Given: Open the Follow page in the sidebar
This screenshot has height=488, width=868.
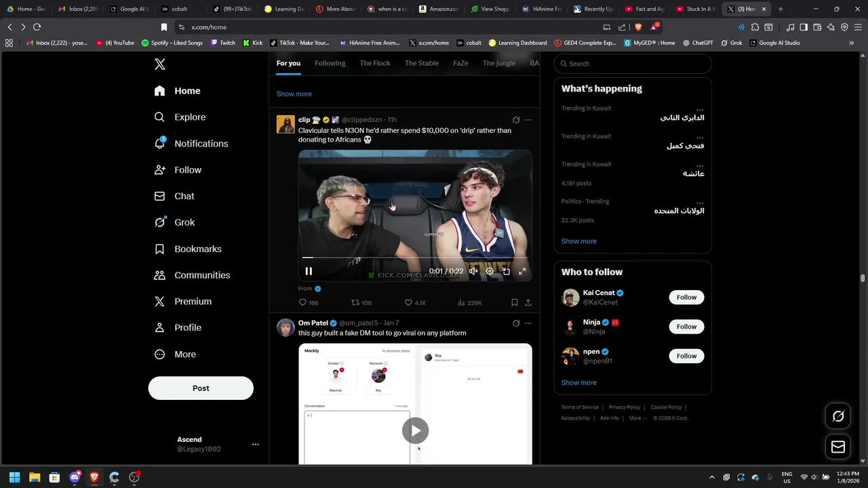Looking at the screenshot, I should coord(178,170).
